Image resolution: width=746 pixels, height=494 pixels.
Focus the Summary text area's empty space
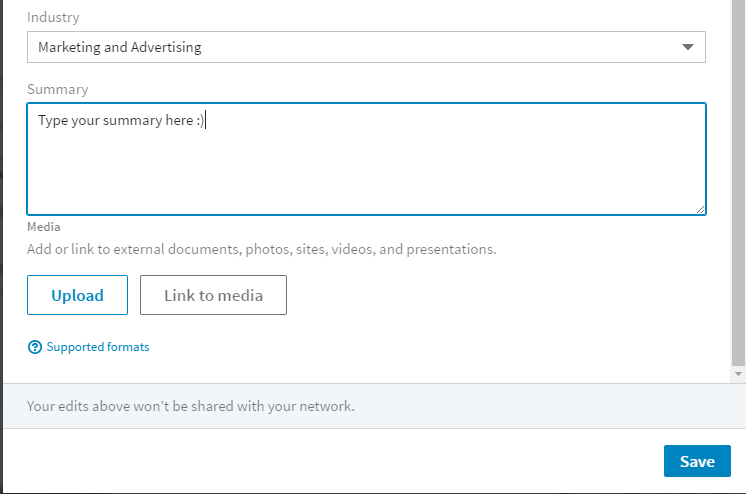click(366, 171)
